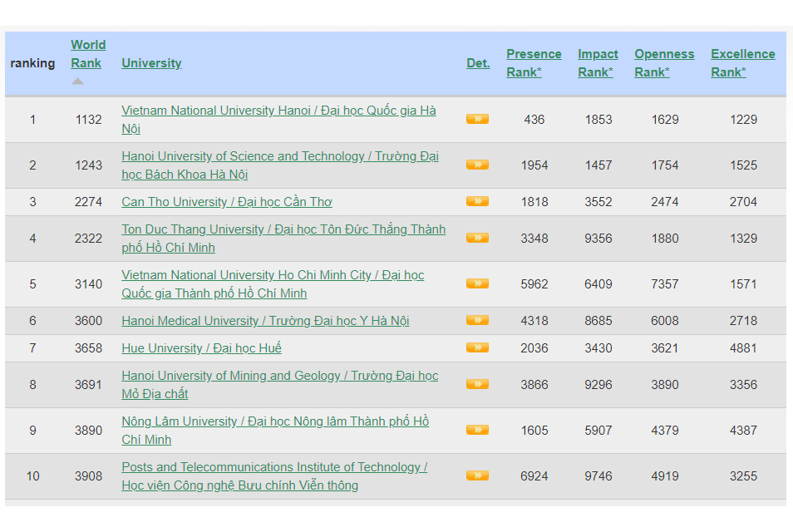Sort table by Presence Rank column
Viewport: 793px width, 532px height.
[534, 63]
